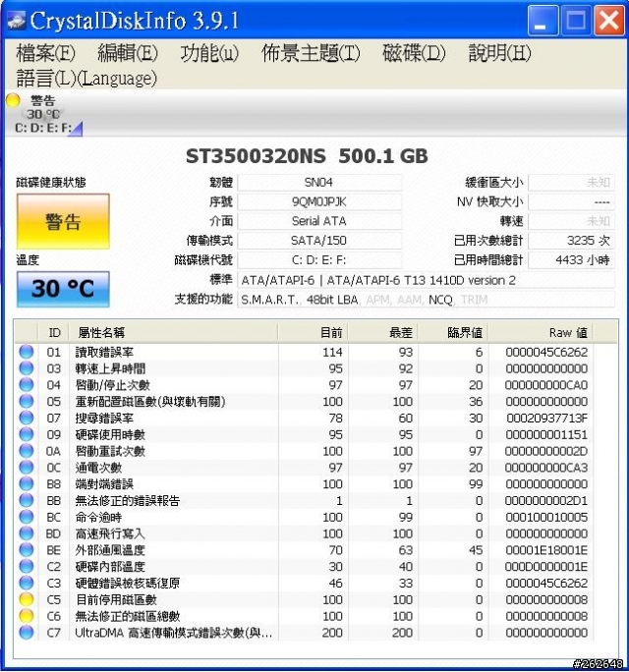This screenshot has width=629, height=672.
Task: Click the 磁碟機代號 field with drive letters
Action: pos(319,260)
